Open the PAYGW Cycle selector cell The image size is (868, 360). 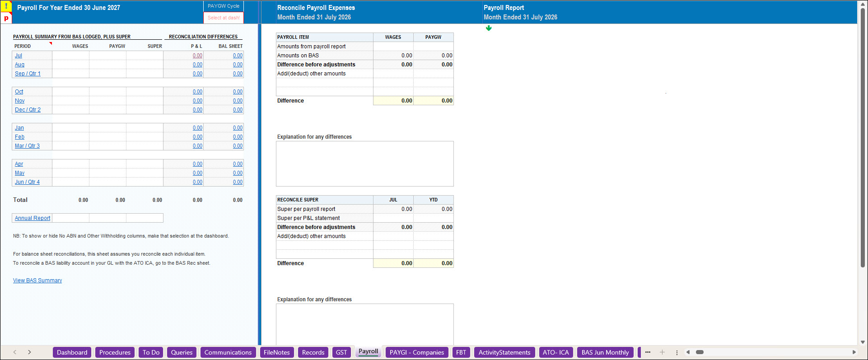[224, 18]
